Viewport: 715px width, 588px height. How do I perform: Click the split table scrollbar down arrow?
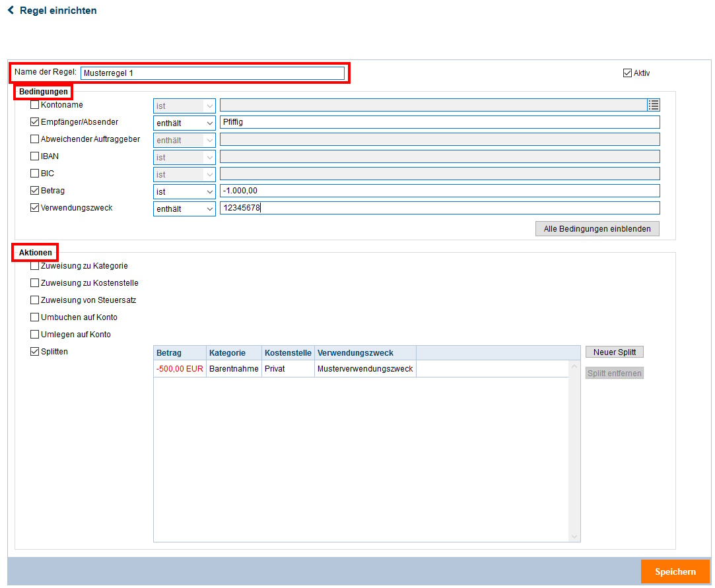[x=574, y=537]
